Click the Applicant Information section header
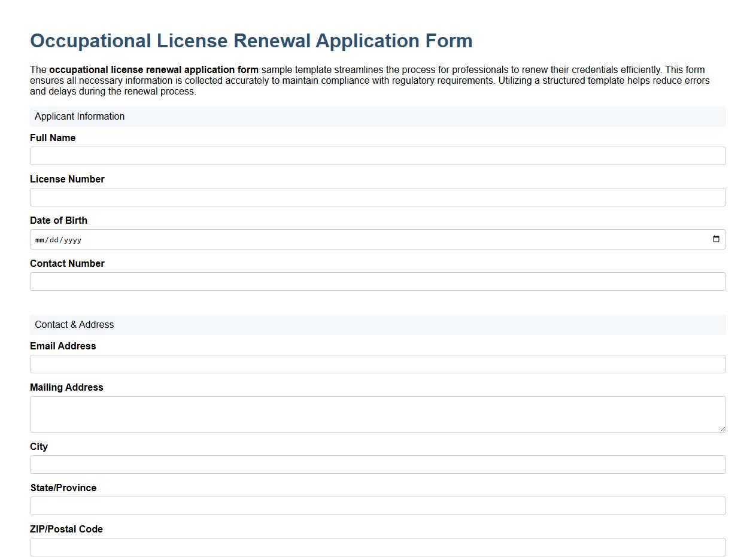 80,116
